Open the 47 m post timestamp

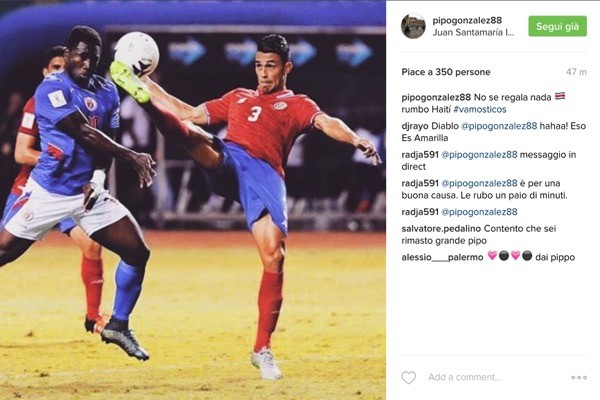(576, 72)
